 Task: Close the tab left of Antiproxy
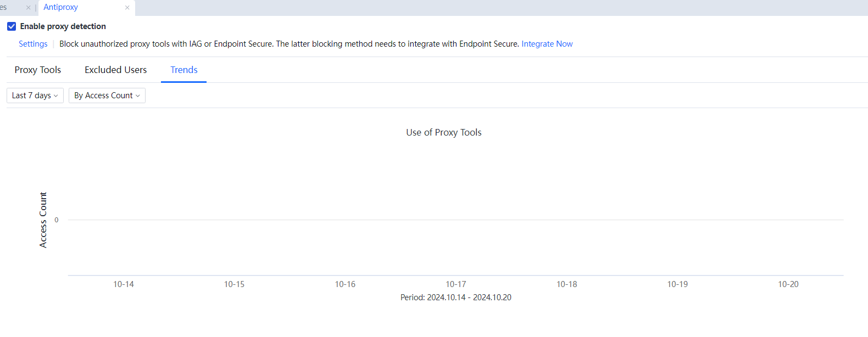(29, 8)
